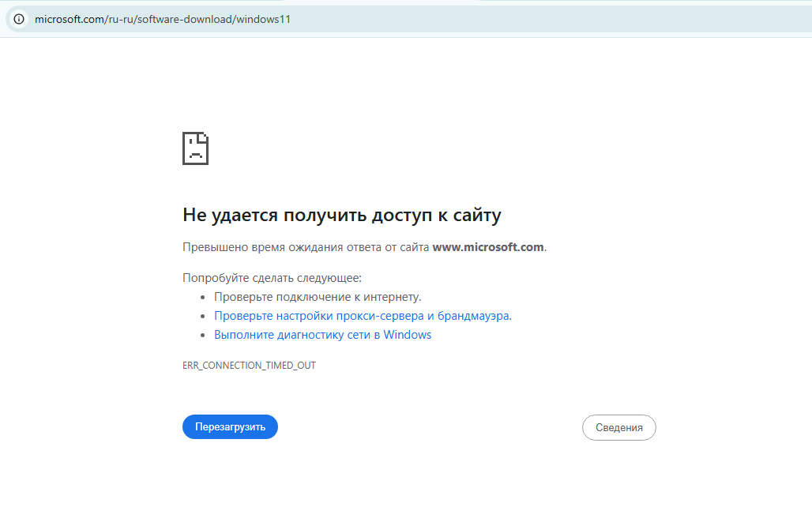Run the Windows network diagnostics link
The height and width of the screenshot is (518, 812).
(322, 335)
